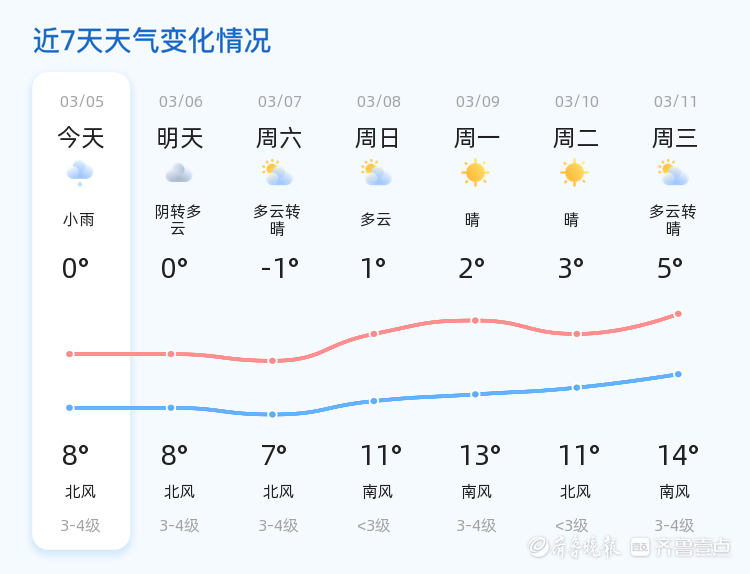Click the sunny icon under 周一
750x574 pixels.
coord(475,173)
